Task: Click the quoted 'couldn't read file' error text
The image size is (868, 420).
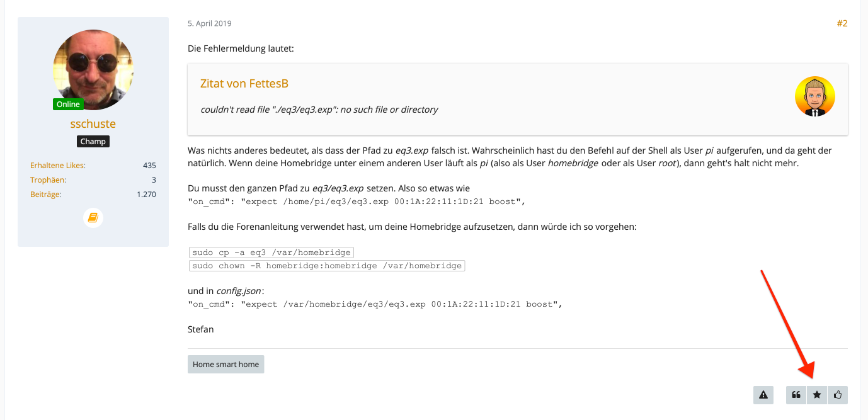Action: tap(319, 110)
